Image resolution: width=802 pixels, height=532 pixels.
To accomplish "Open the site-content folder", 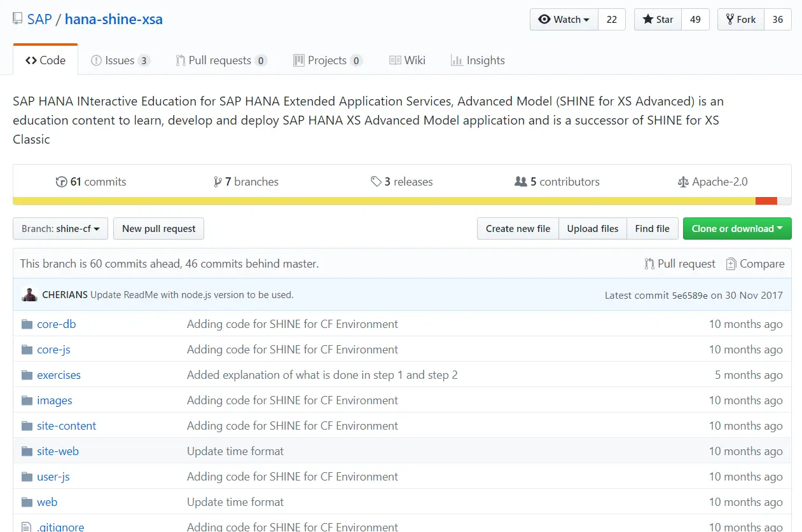I will click(x=67, y=426).
